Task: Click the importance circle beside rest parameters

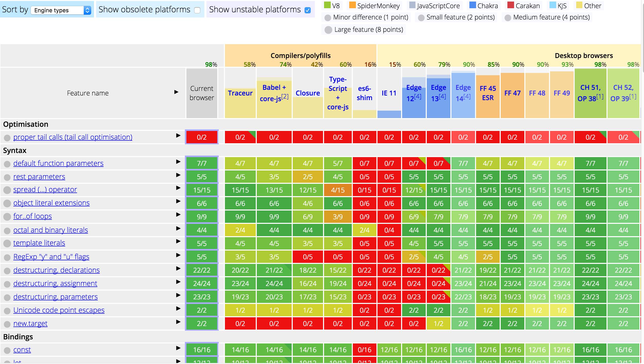Action: point(7,177)
